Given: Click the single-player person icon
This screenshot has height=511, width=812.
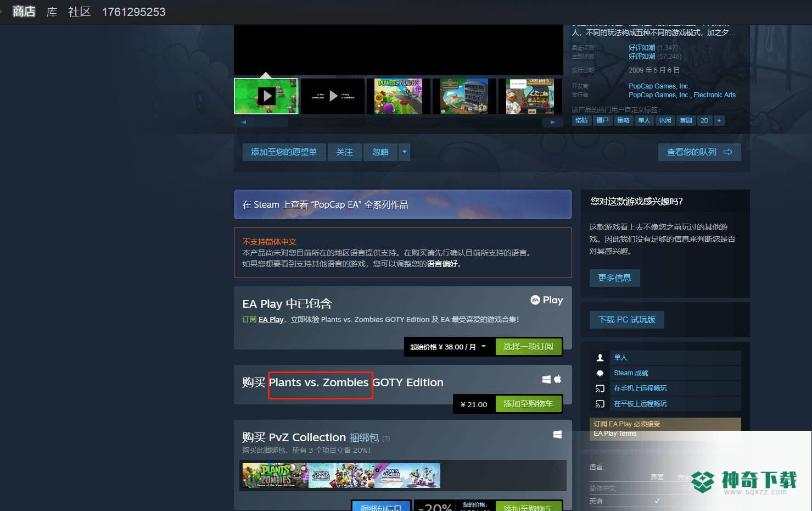Looking at the screenshot, I should pos(600,358).
